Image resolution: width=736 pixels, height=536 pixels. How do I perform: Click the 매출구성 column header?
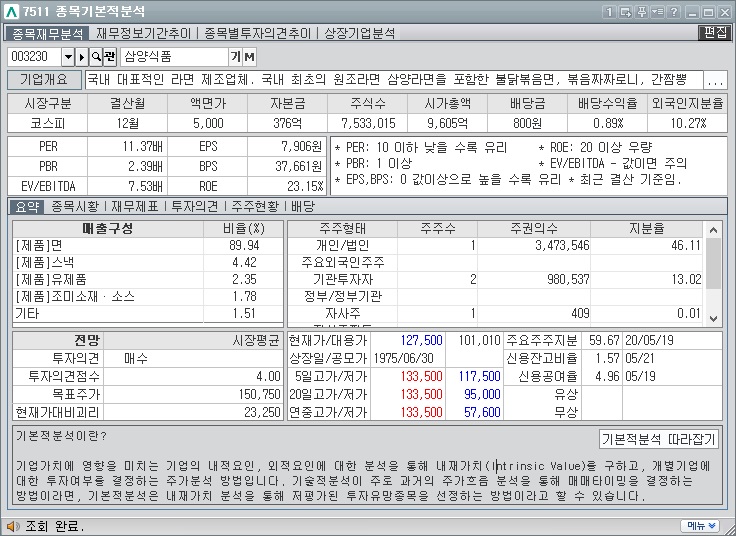click(108, 229)
